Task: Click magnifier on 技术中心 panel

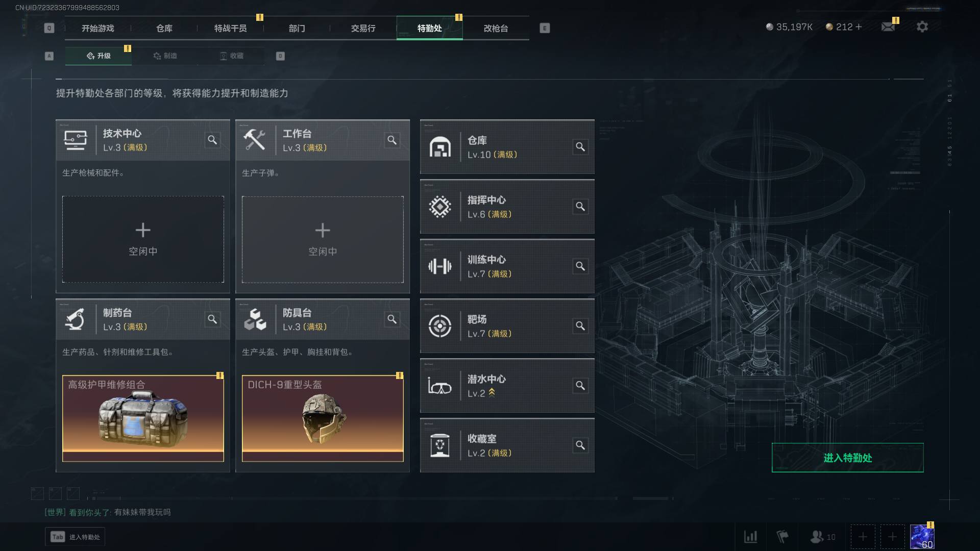Action: 212,140
